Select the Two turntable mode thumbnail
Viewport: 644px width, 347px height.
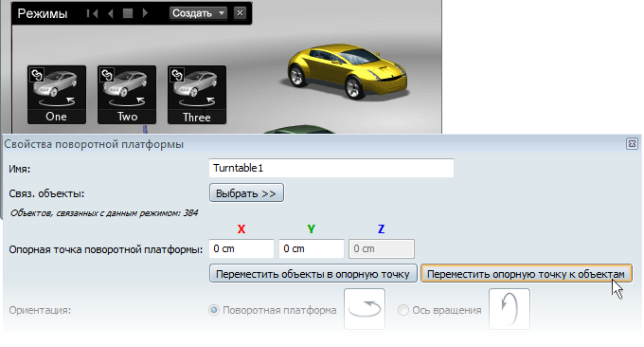click(x=127, y=95)
